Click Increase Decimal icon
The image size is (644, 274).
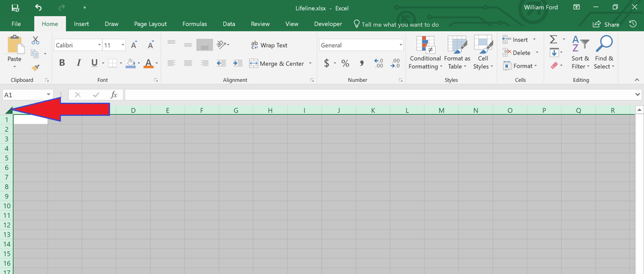click(378, 63)
